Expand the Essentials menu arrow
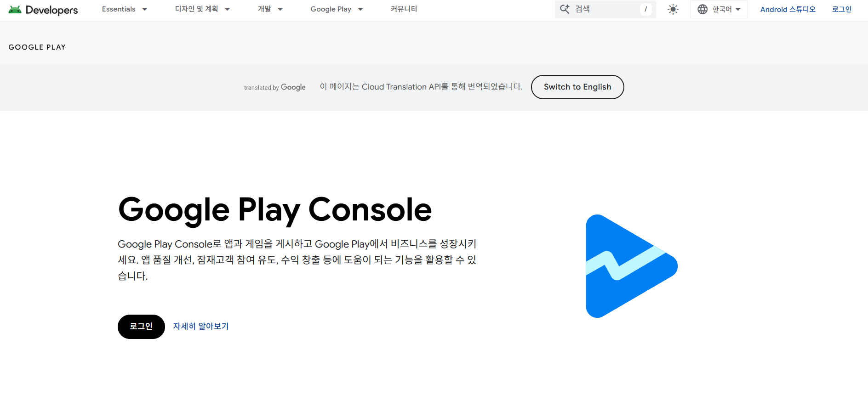The height and width of the screenshot is (395, 868). point(144,9)
